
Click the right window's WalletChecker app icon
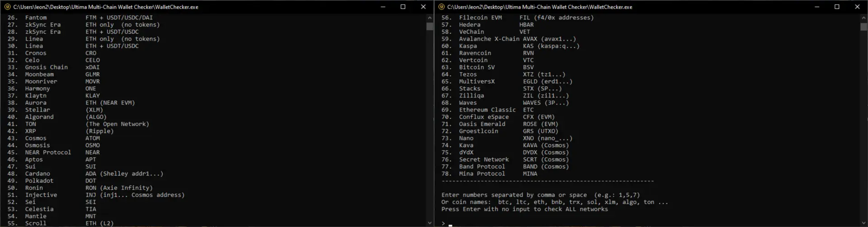(x=441, y=7)
